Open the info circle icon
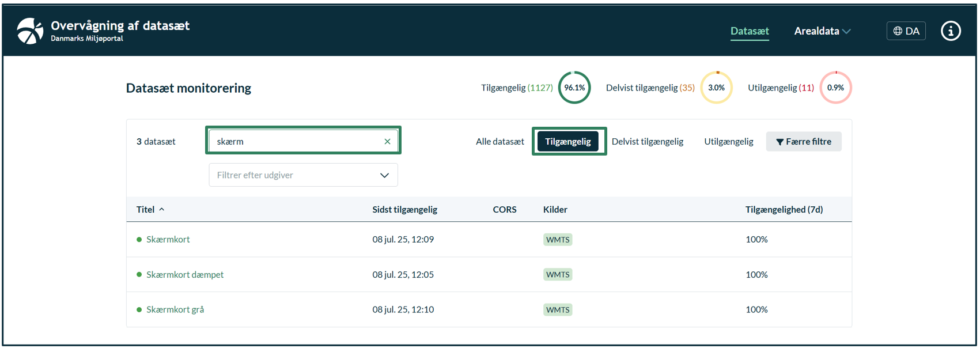The image size is (980, 348). coord(951,31)
